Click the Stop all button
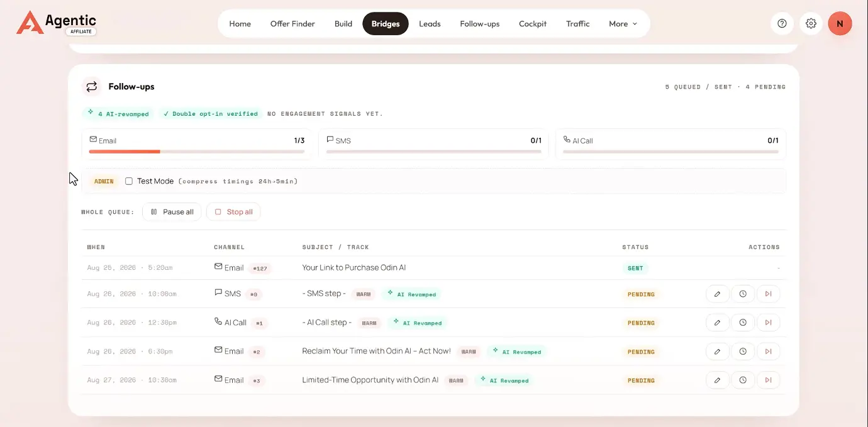This screenshot has height=427, width=868. (233, 212)
